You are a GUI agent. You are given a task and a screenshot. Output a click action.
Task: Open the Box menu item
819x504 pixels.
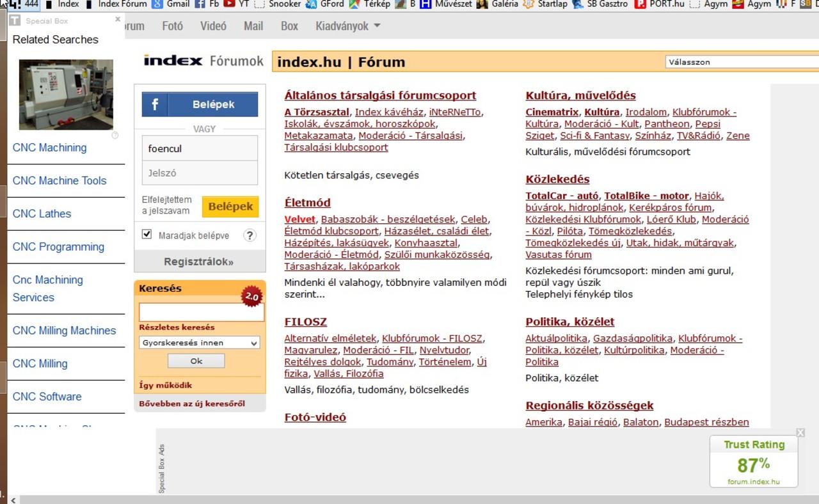(x=289, y=26)
